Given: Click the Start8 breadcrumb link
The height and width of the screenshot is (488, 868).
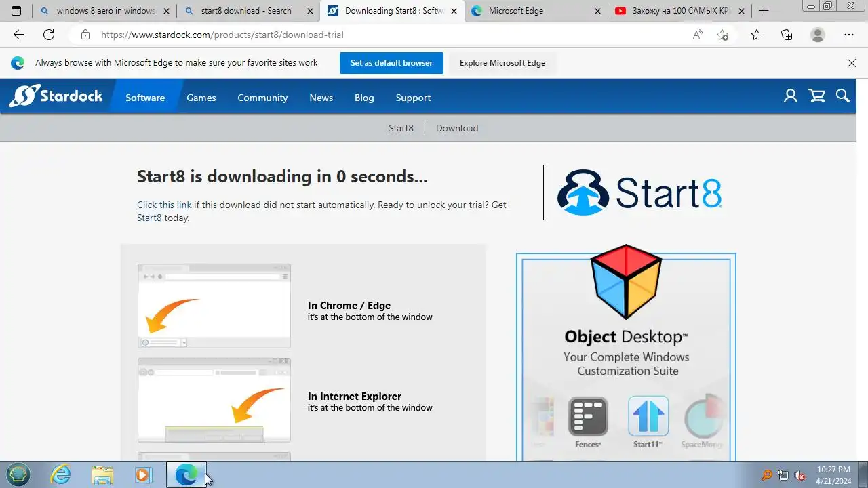Looking at the screenshot, I should [401, 128].
